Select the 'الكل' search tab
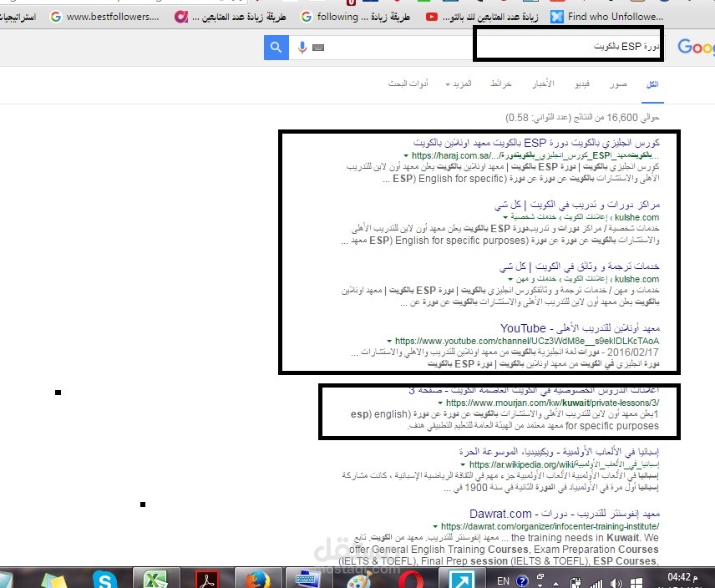 click(652, 84)
